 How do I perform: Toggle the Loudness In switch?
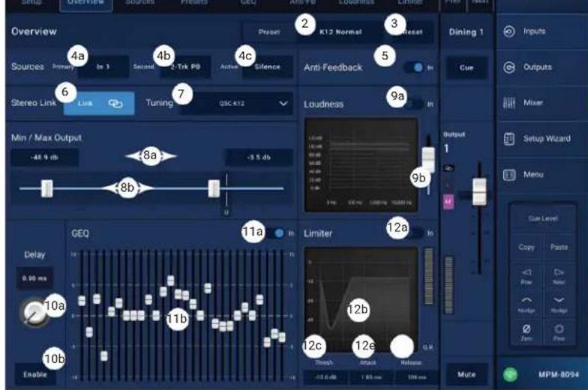414,103
